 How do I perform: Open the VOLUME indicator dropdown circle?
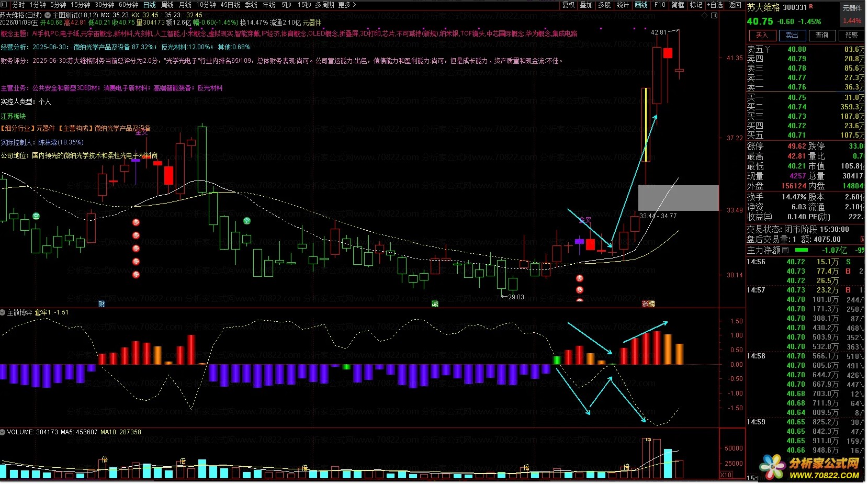coord(3,432)
